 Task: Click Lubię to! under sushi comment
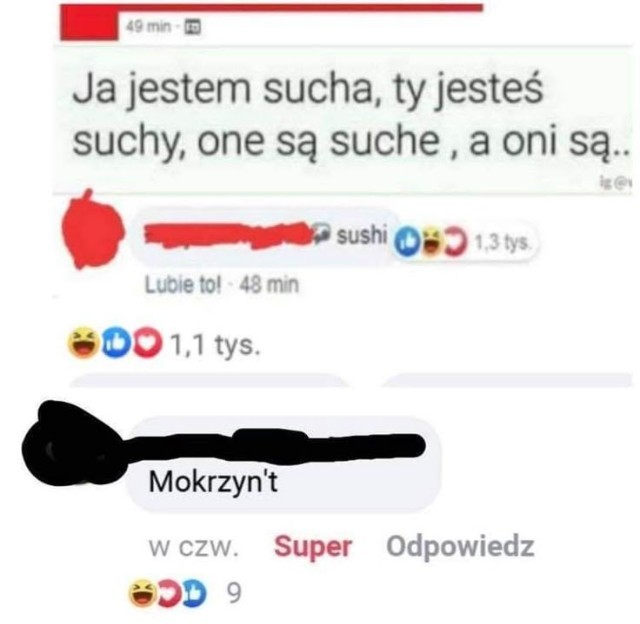[183, 285]
